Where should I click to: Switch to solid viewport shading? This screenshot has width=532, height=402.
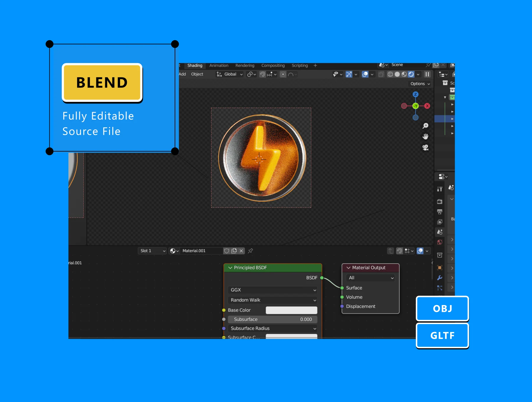pos(397,74)
